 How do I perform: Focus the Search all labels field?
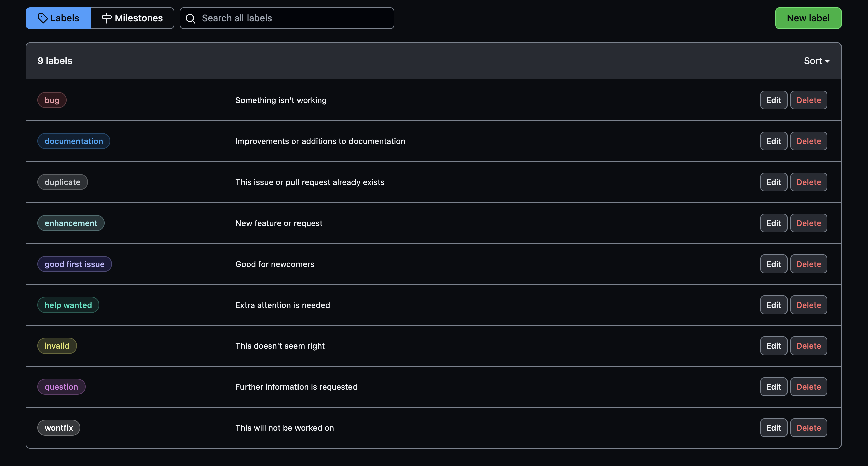293,18
